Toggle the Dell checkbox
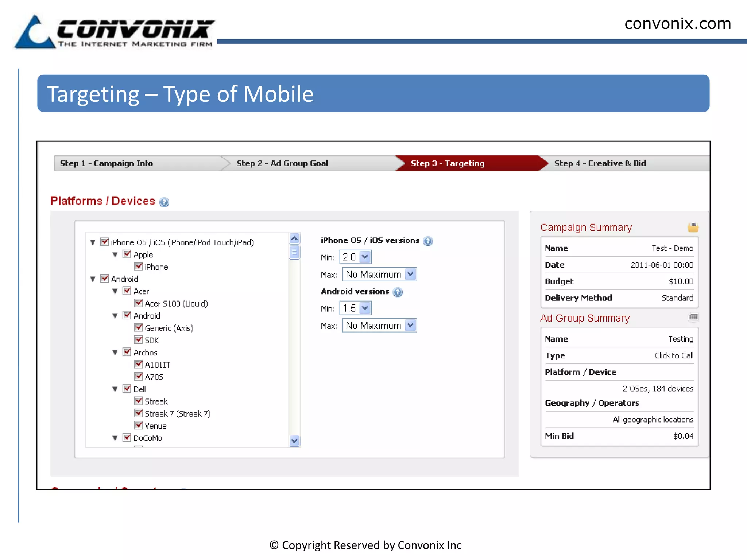 127,389
